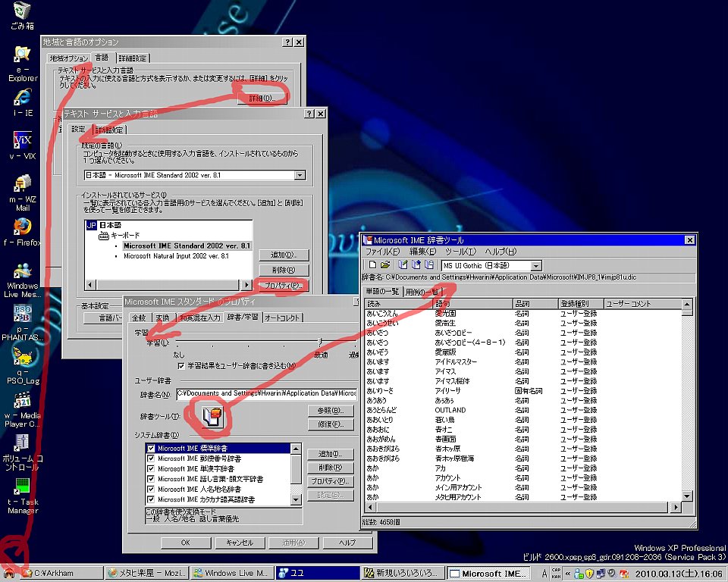This screenshot has width=728, height=582.
Task: Open the 編集(E) menu in dictionary tool
Action: pos(422,252)
